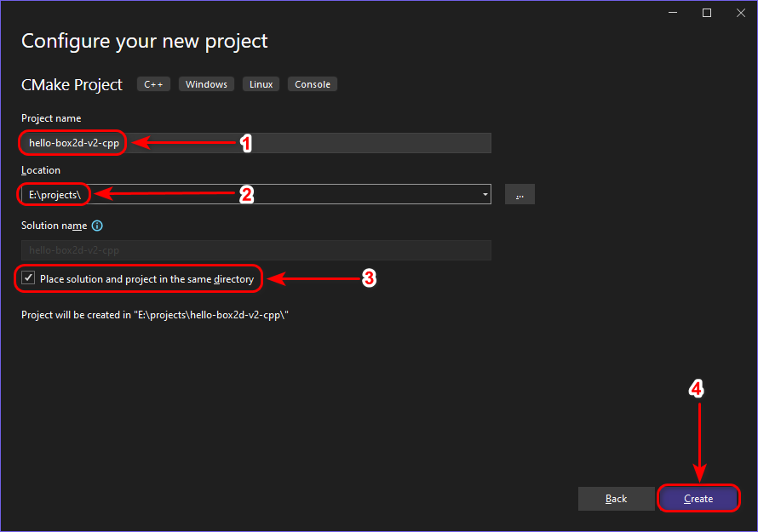Viewport: 758px width, 532px height.
Task: Maximize the project configuration window
Action: coord(707,13)
